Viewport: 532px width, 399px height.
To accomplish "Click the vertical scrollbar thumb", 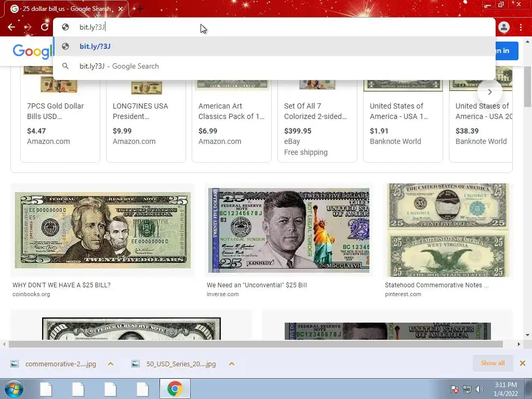I will pyautogui.click(x=527, y=87).
